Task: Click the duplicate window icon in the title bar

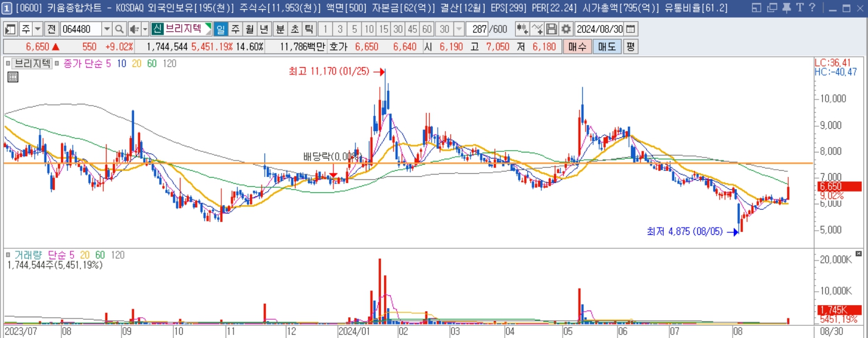Action: click(x=772, y=8)
